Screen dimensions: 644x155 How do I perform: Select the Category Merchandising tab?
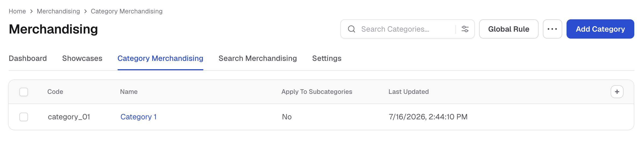160,58
